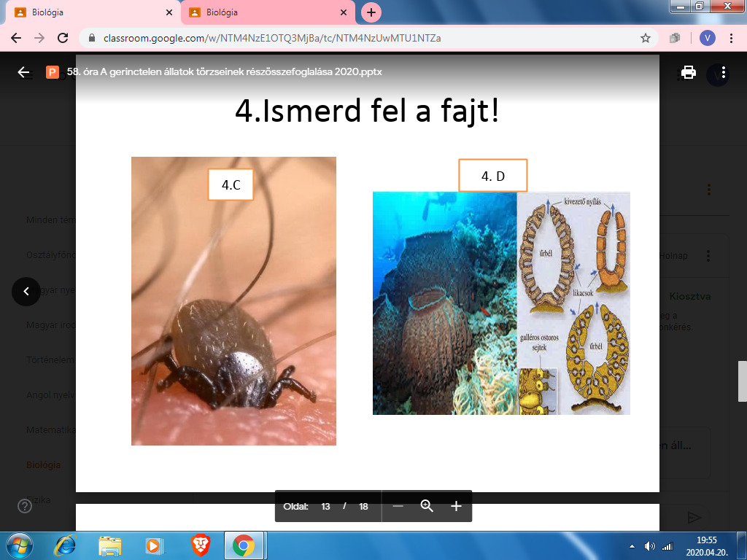Open the preview's three-dot more options menu
Screen dimensions: 747x560
[723, 72]
